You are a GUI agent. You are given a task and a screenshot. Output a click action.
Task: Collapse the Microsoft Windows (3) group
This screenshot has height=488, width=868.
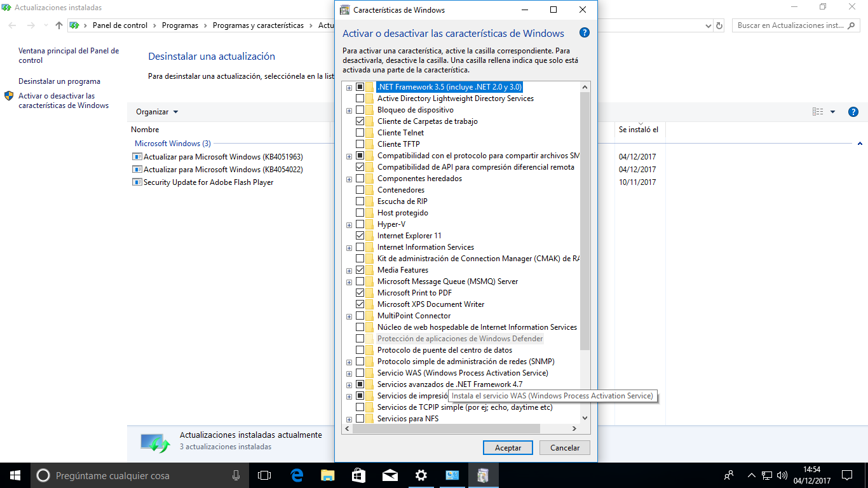[x=860, y=144]
